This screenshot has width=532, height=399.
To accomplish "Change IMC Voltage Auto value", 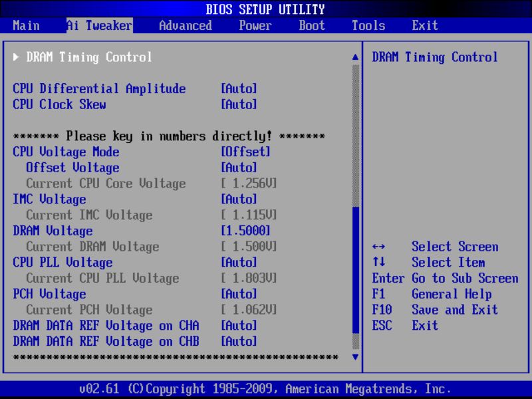I will point(239,199).
